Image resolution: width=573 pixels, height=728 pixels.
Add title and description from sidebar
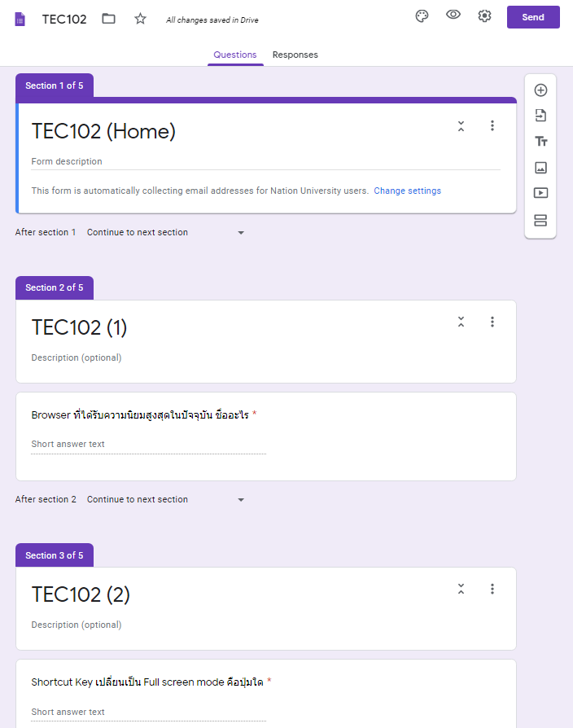coord(540,142)
